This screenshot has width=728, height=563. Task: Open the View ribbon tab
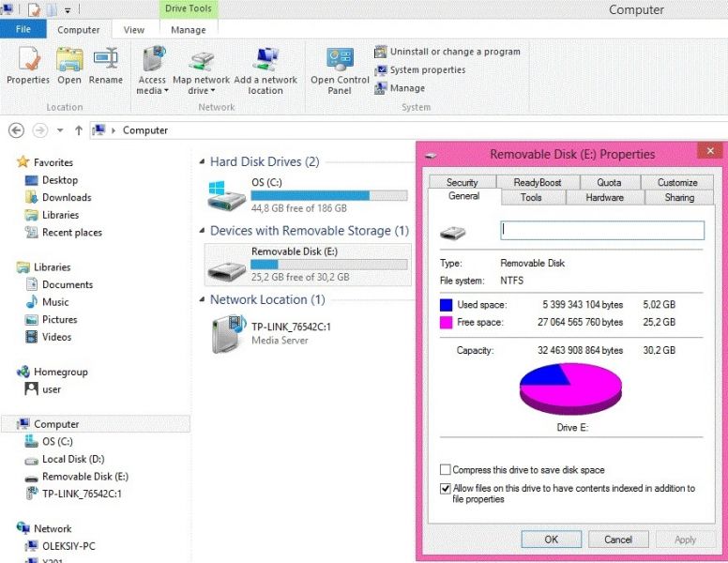click(x=134, y=30)
